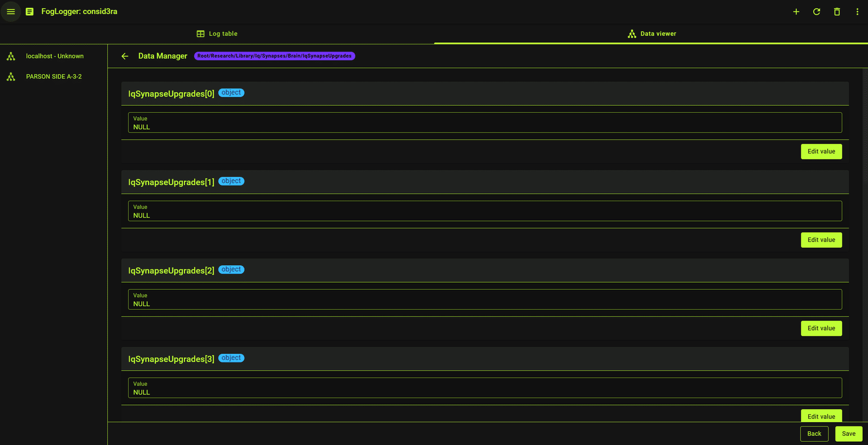Edit value of IqSynapseUpgrades[1]
The width and height of the screenshot is (868, 445).
point(821,240)
